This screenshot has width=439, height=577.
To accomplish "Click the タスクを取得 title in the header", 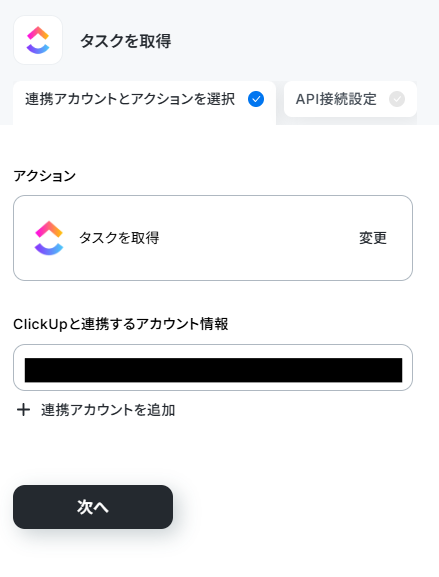I will point(126,41).
